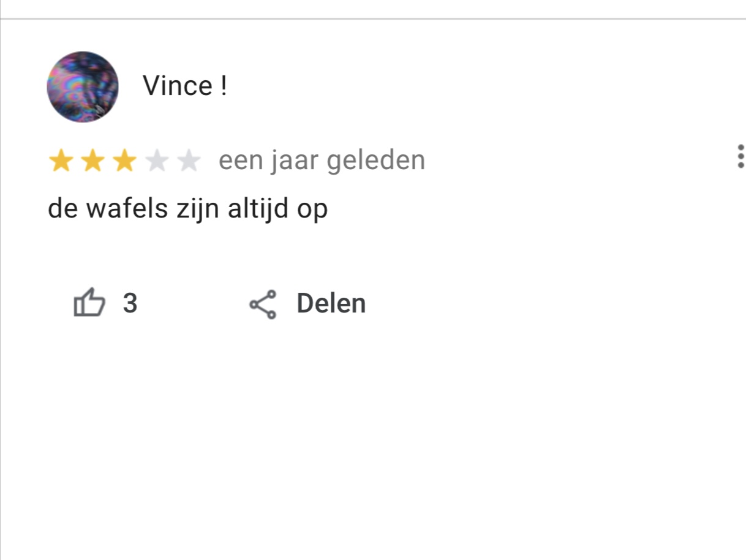The image size is (746, 560).
Task: Click the "een jaar geleden" timestamp
Action: 322,161
